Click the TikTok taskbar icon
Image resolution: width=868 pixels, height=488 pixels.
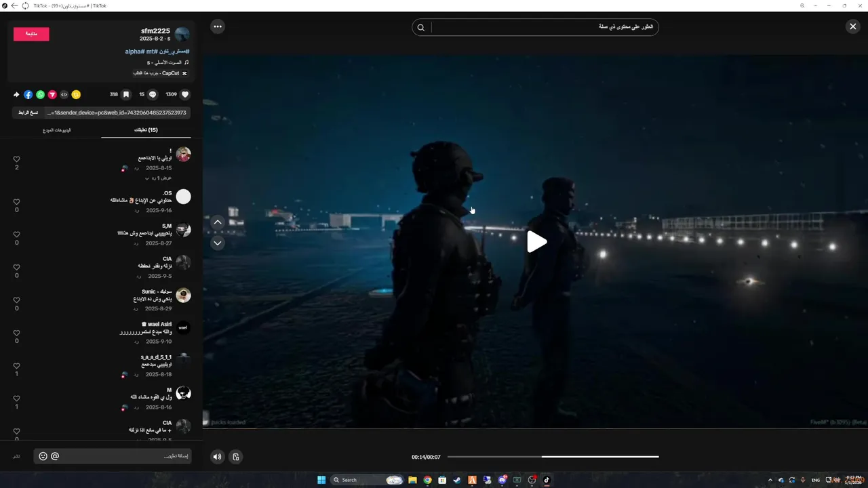click(547, 480)
